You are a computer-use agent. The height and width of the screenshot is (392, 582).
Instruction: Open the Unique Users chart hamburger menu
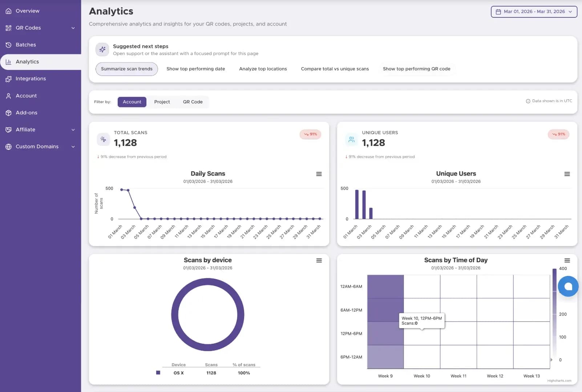(x=567, y=174)
